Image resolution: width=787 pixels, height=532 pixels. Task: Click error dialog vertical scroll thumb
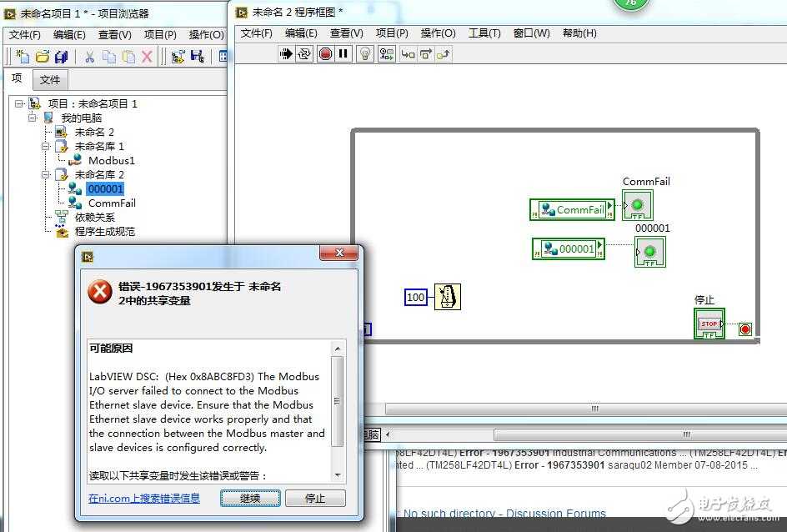point(338,401)
